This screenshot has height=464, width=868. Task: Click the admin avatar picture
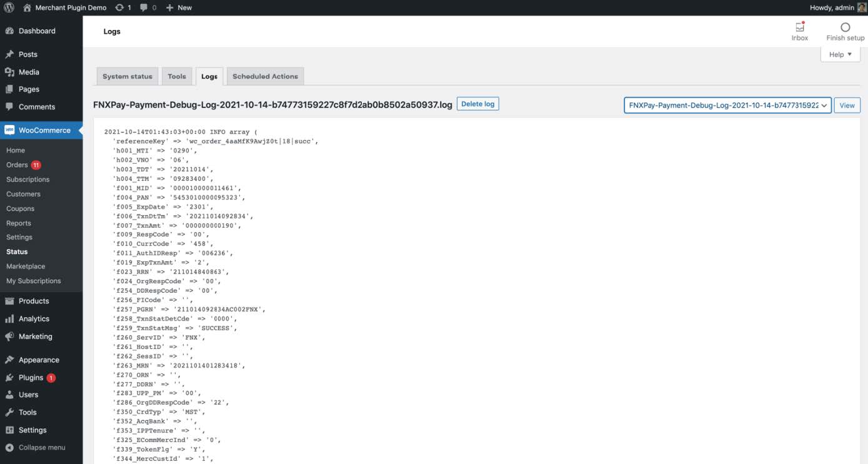[862, 8]
